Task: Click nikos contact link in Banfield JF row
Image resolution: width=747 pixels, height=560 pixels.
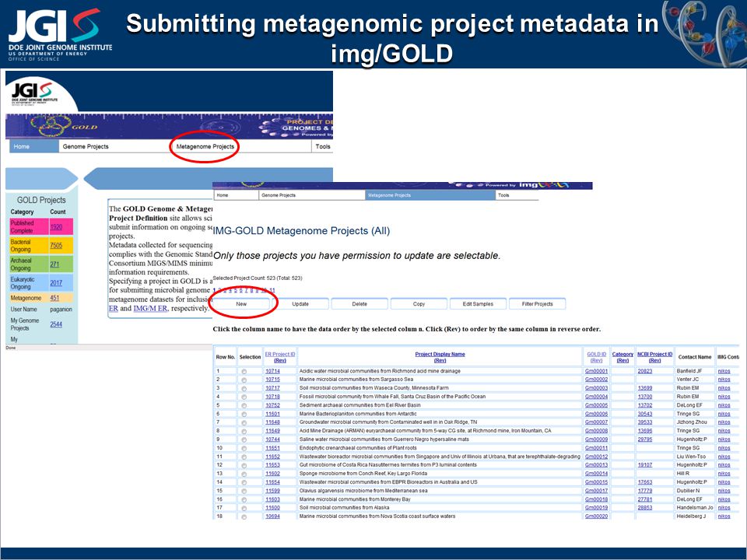Action: tap(724, 371)
